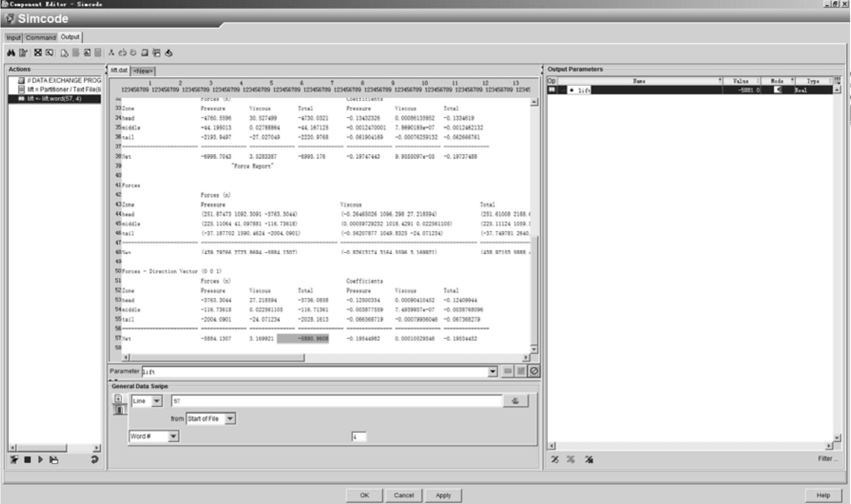Viewport: 851px width, 504px height.
Task: Click the third icon below Output Parameters table
Action: (589, 459)
